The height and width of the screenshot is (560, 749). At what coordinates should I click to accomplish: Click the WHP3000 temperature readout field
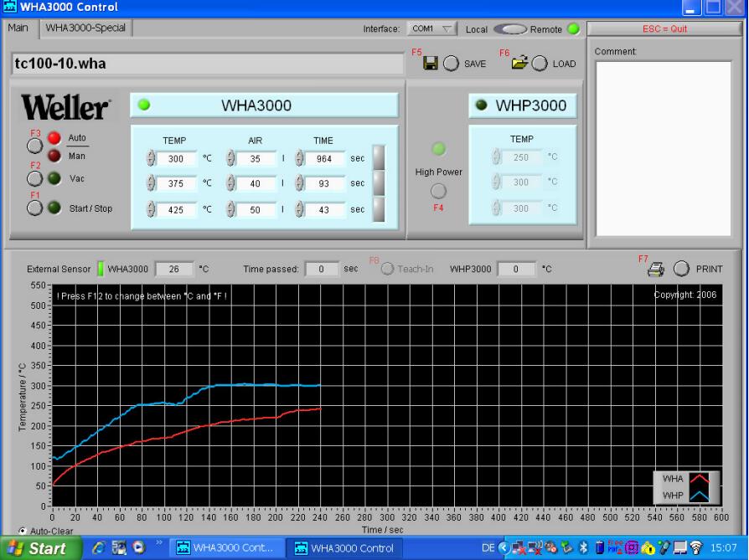coord(516,270)
